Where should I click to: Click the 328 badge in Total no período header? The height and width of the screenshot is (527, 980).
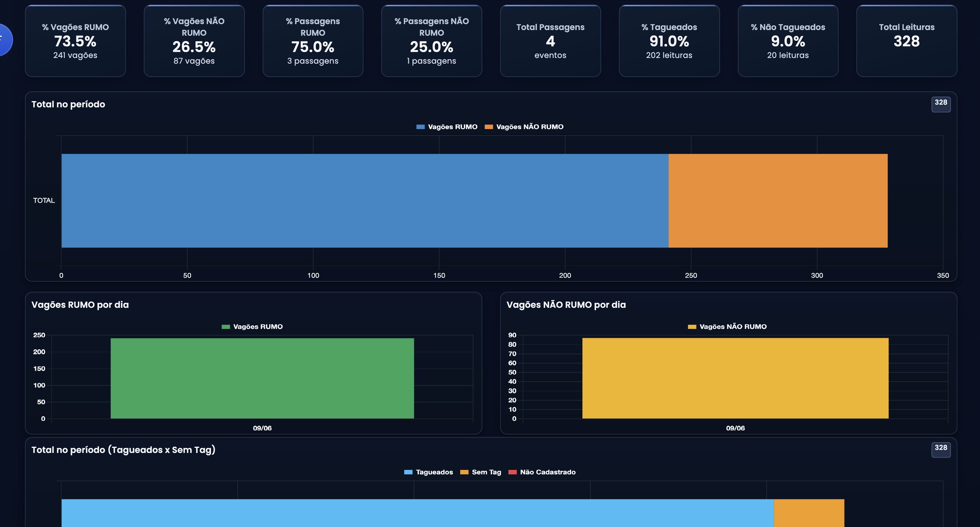click(x=941, y=104)
